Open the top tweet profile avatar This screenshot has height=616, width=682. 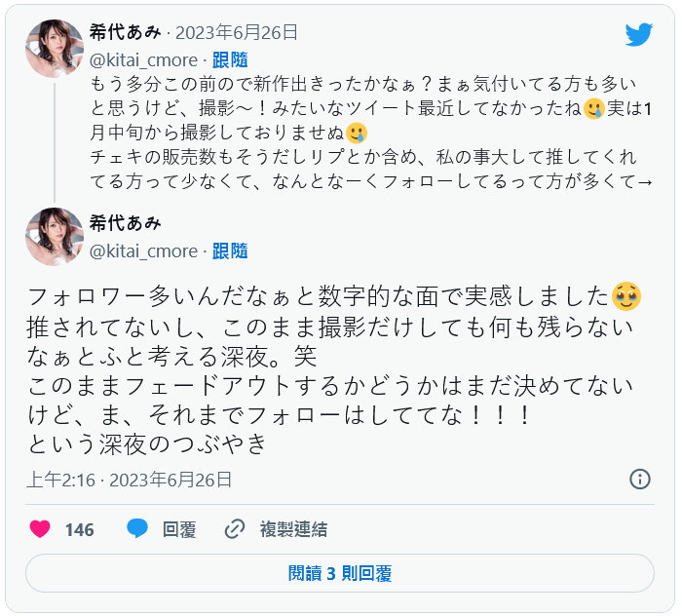pos(55,48)
